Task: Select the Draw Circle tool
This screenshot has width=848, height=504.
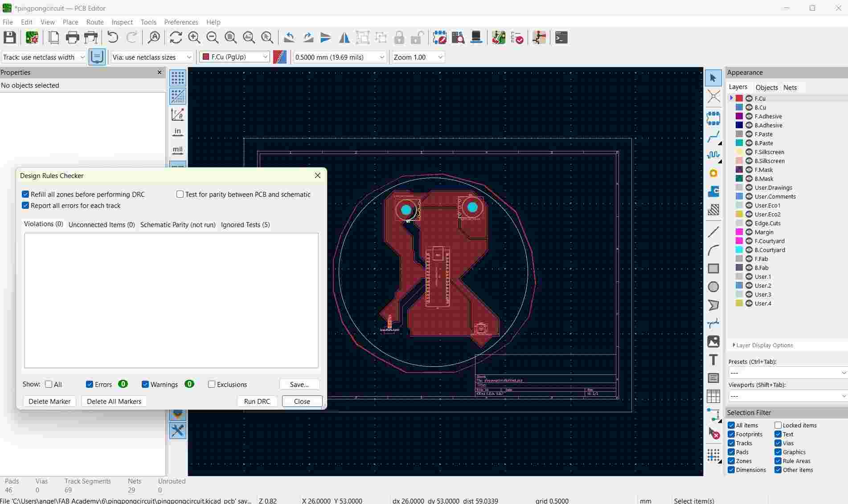Action: click(713, 287)
